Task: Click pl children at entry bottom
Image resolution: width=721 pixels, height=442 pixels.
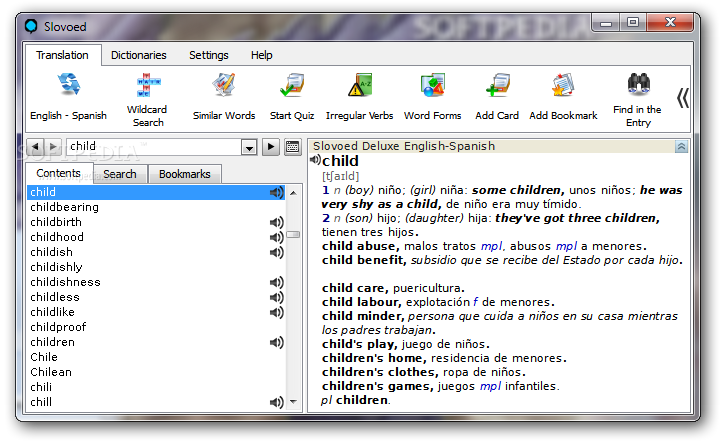Action: (355, 401)
